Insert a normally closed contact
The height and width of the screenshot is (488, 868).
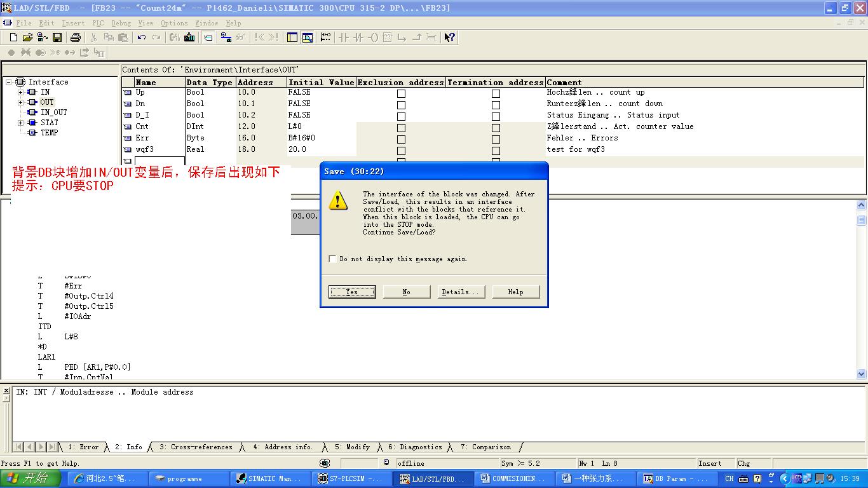pos(358,37)
